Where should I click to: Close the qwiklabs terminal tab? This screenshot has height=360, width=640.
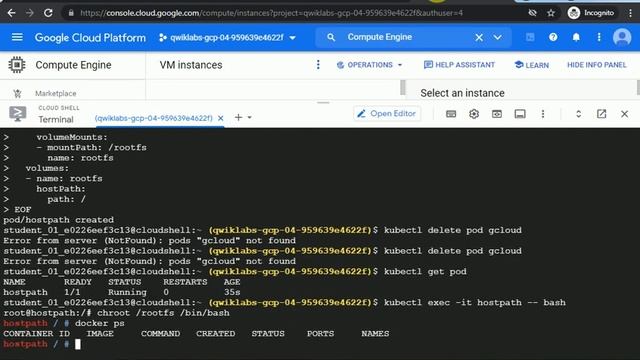point(220,118)
